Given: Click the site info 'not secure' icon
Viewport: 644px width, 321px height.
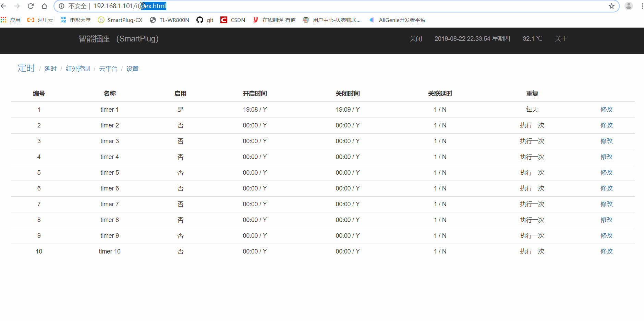Looking at the screenshot, I should (x=62, y=6).
